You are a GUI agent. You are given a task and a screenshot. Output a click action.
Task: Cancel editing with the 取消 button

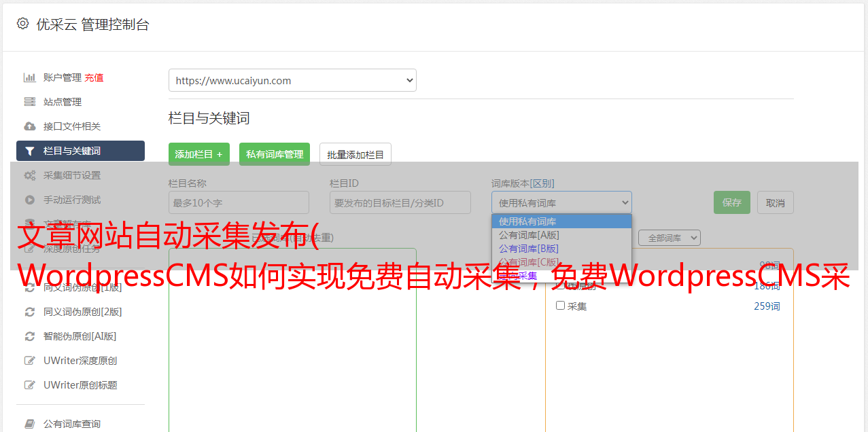tap(776, 202)
